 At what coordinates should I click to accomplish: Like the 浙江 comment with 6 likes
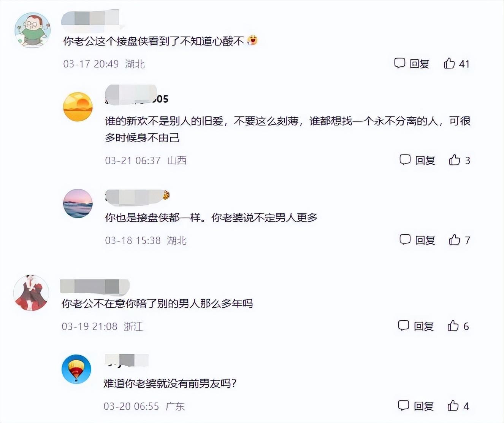coord(453,326)
